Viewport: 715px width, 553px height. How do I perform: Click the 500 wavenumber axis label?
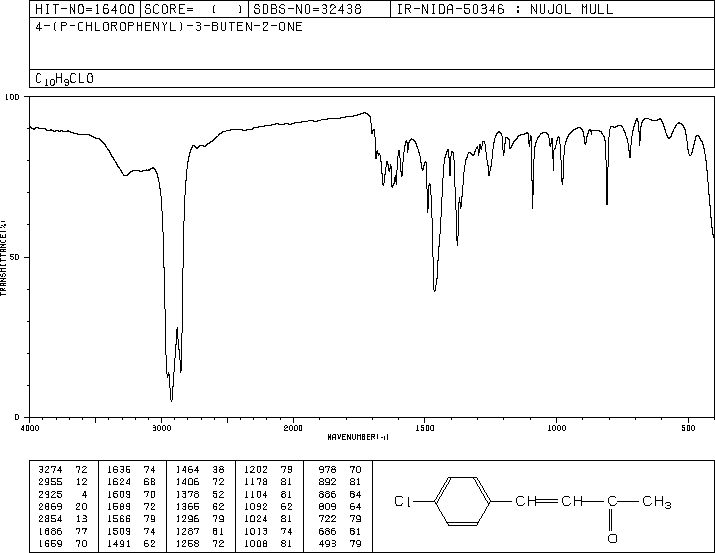[x=688, y=428]
